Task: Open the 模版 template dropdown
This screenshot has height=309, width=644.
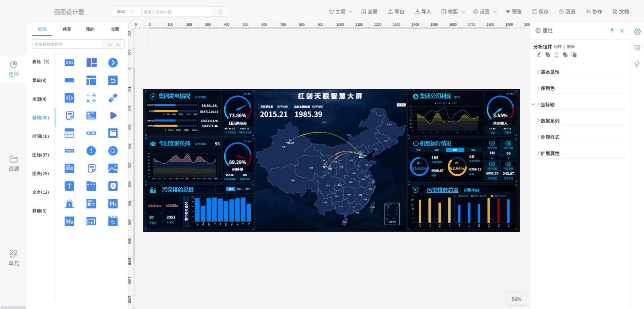Action: point(453,12)
